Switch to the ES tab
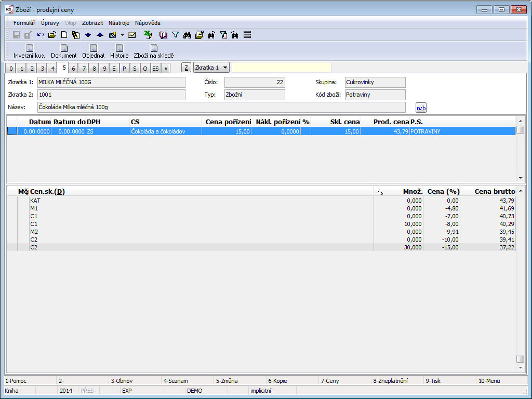Viewport: 532px width, 399px height. 155,68
